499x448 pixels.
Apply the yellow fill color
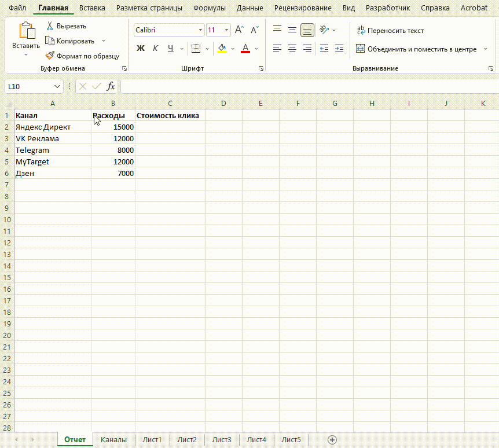point(222,49)
